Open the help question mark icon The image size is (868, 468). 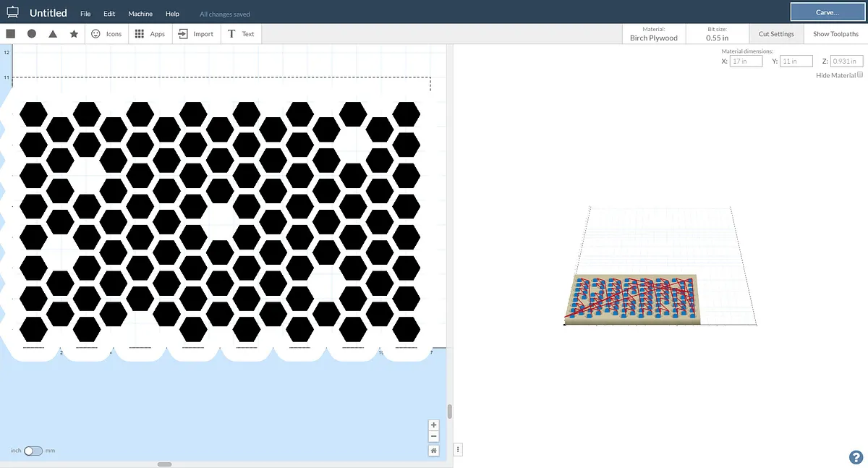coord(855,456)
